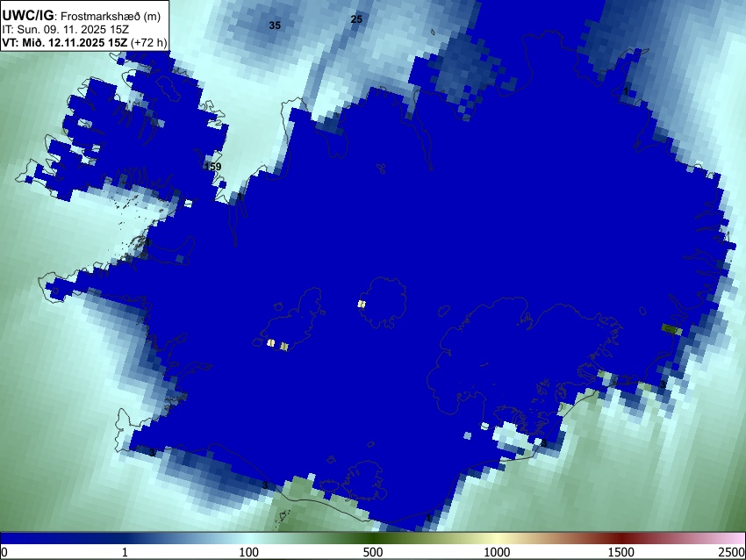Click the '0' tick label on the color scale
Image resolution: width=746 pixels, height=560 pixels.
point(4,552)
